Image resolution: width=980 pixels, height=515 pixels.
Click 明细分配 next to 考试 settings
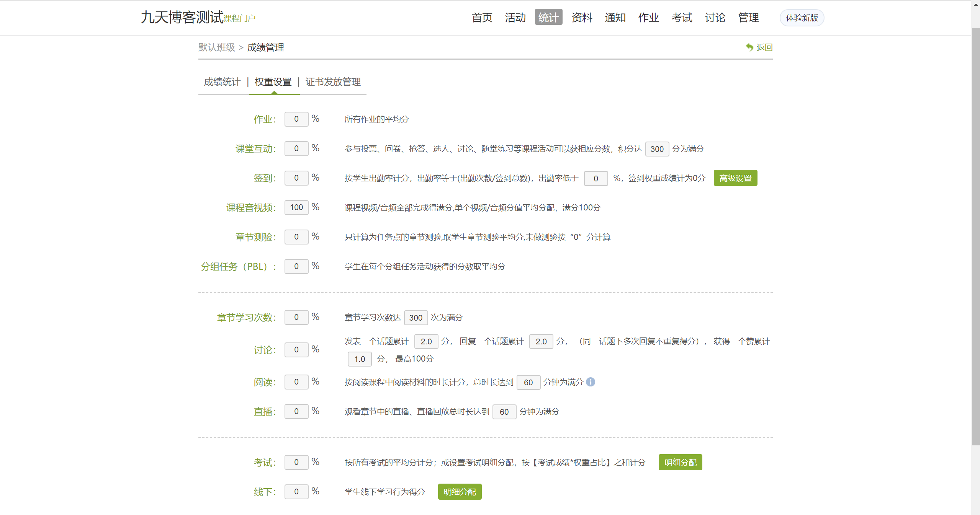click(x=680, y=462)
